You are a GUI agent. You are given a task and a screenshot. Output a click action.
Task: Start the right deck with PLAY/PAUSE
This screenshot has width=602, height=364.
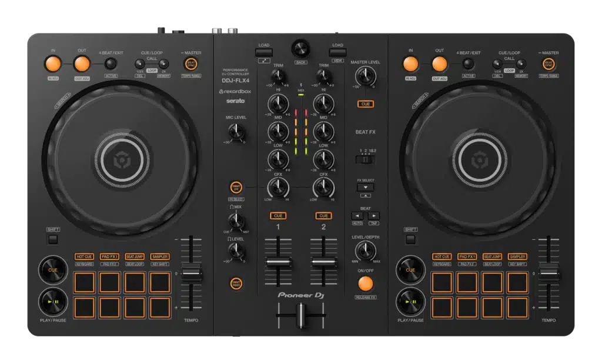click(x=410, y=302)
